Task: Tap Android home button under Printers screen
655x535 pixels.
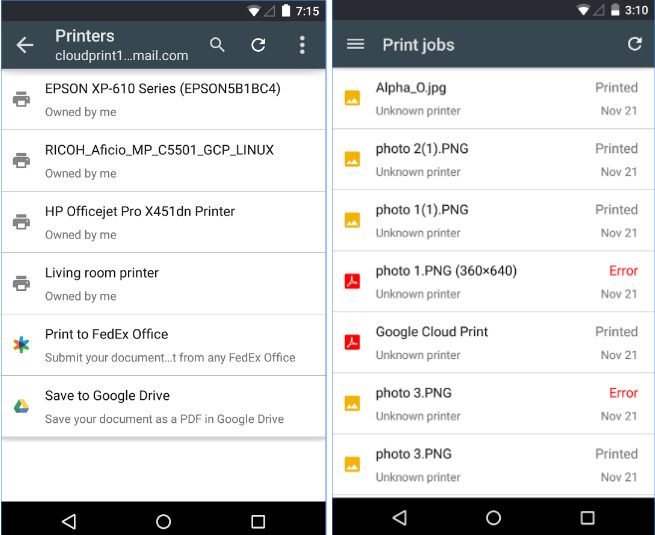Action: point(163,521)
